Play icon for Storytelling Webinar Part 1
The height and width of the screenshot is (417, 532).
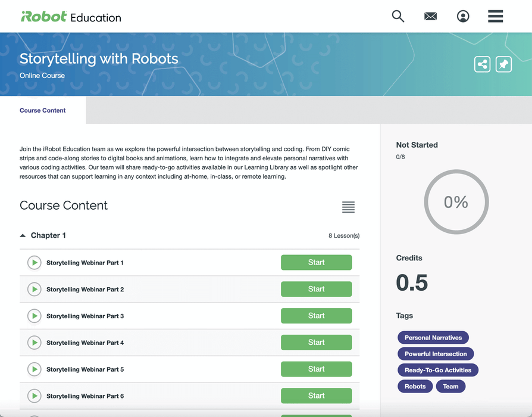(x=35, y=263)
